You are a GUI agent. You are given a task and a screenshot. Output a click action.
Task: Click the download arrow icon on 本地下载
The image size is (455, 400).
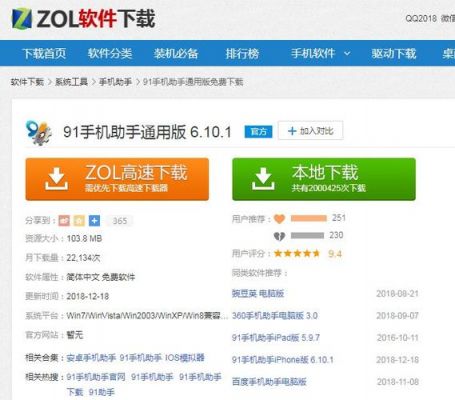263,179
